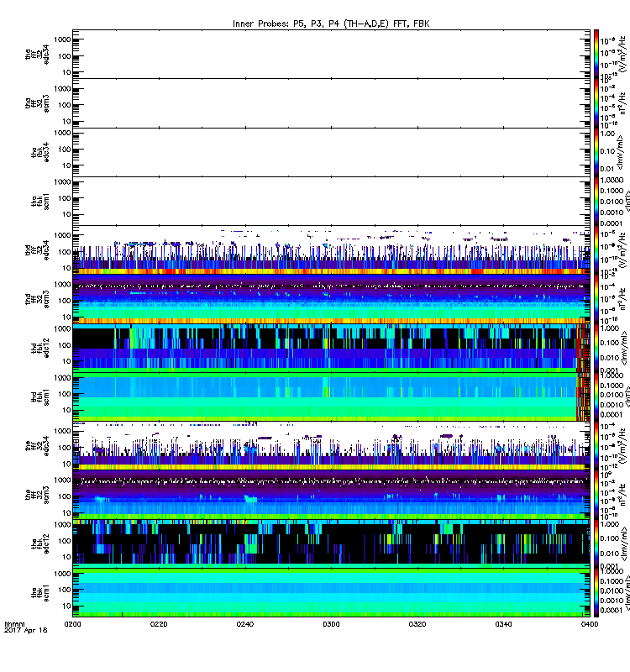Click the 'the fff 32 scm3' panel label
The height and width of the screenshot is (672, 630).
tap(37, 495)
